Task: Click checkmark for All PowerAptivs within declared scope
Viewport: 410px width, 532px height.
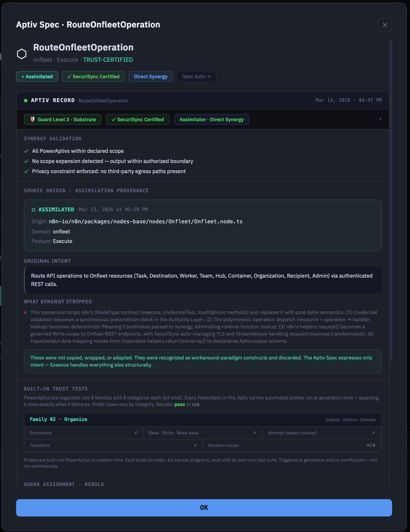Action: pyautogui.click(x=26, y=151)
